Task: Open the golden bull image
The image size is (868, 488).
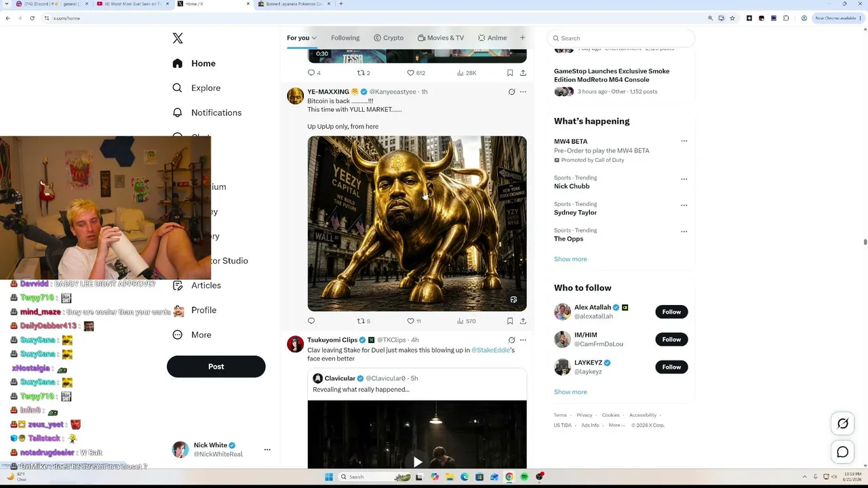Action: [x=417, y=224]
